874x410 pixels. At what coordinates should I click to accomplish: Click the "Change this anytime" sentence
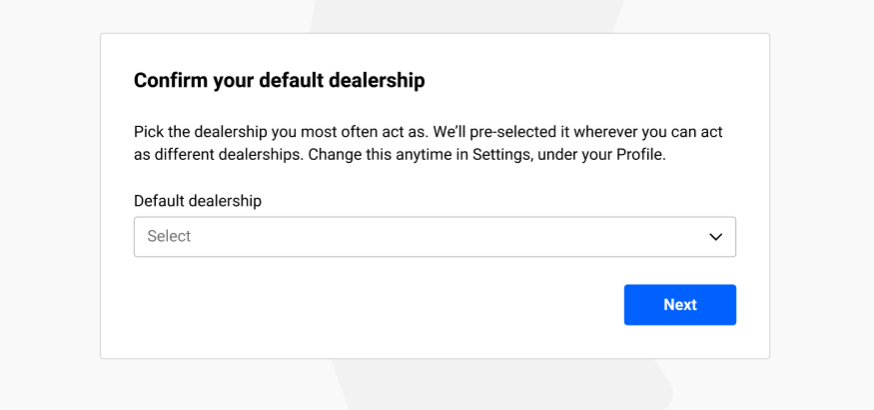coord(380,156)
